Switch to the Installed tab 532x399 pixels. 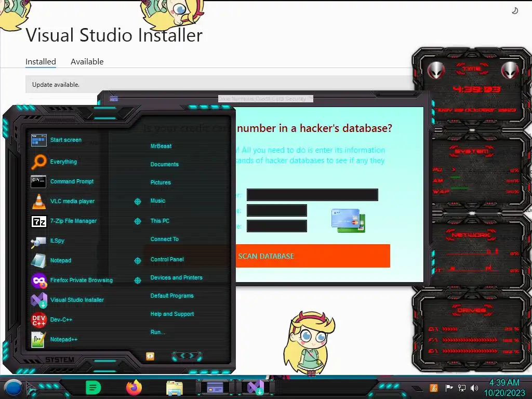point(41,62)
